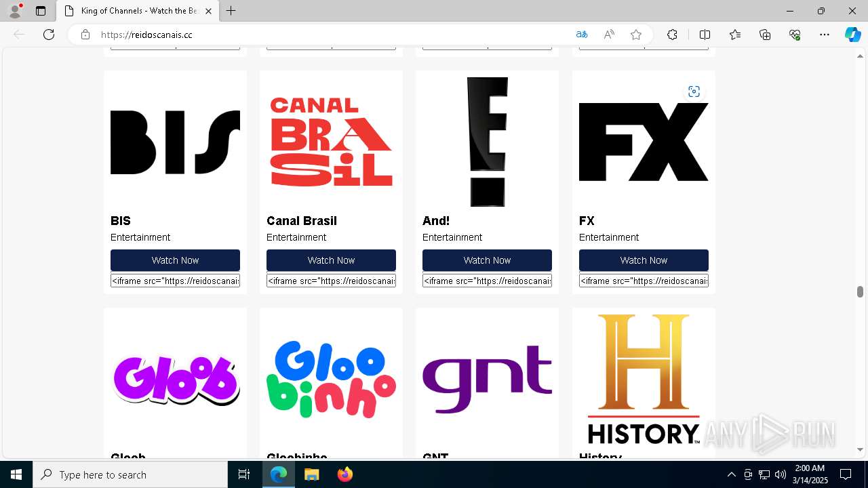Click the E! channel logo image
This screenshot has height=488, width=868.
coord(487,142)
